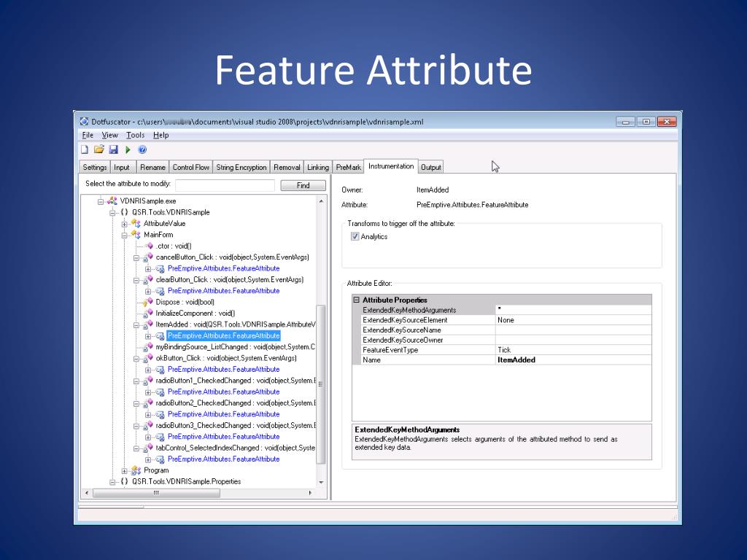Screen dimensions: 747x560
Task: Collapse the Attribute Properties group
Action: [x=356, y=300]
